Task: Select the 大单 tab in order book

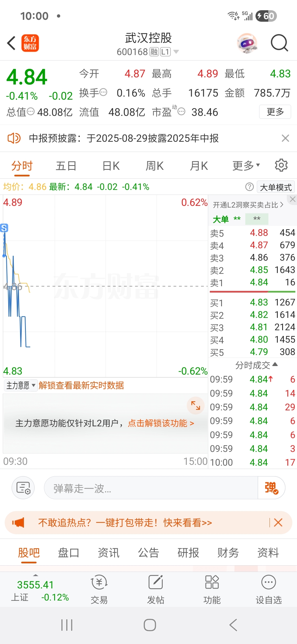Action: [221, 219]
